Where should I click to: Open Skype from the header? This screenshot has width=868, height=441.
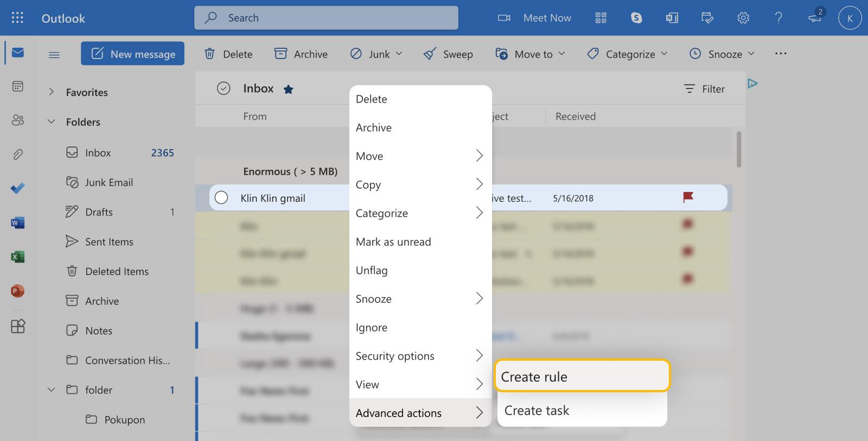coord(636,18)
